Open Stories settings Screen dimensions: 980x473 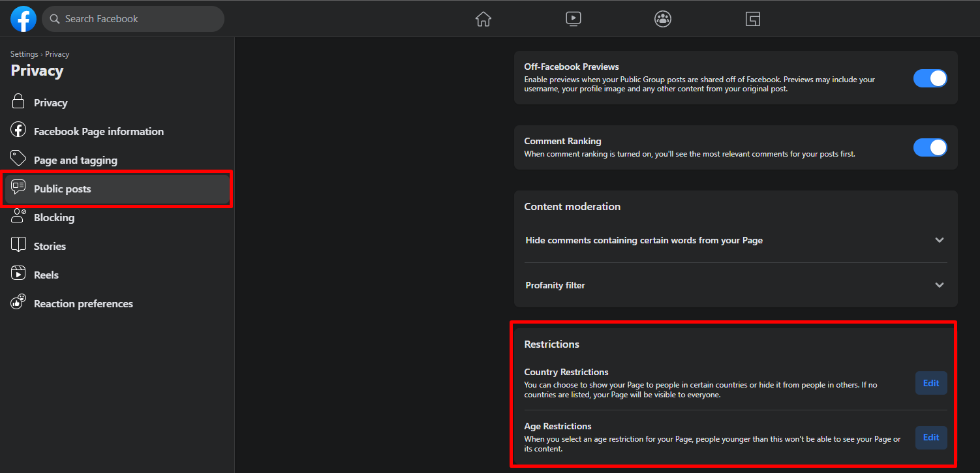(x=117, y=246)
